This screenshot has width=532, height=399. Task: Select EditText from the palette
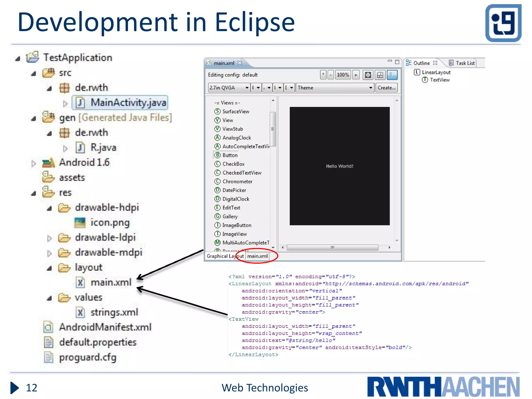(227, 208)
